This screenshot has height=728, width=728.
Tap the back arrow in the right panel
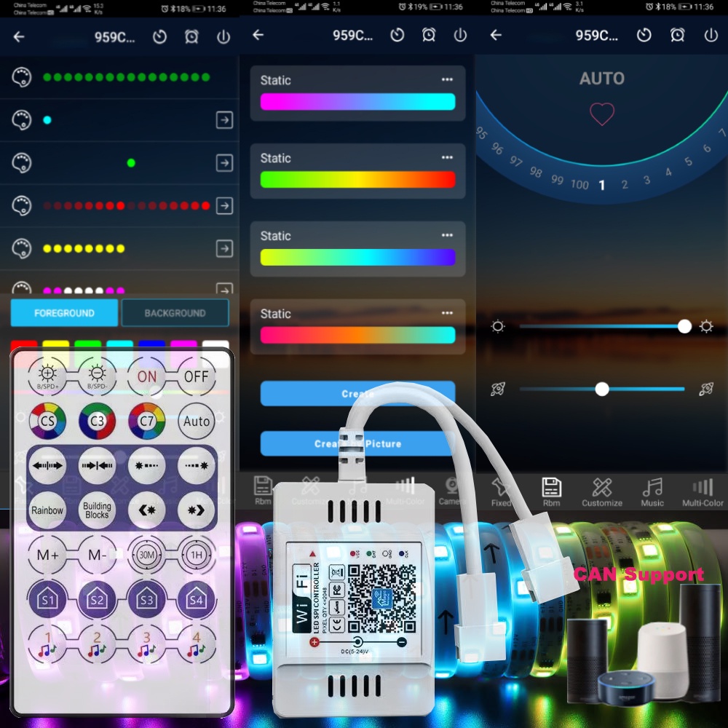point(496,35)
